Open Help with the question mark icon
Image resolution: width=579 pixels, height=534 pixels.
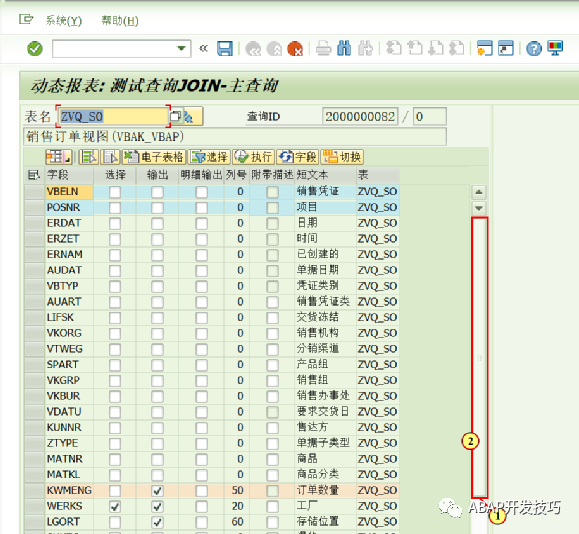[534, 48]
